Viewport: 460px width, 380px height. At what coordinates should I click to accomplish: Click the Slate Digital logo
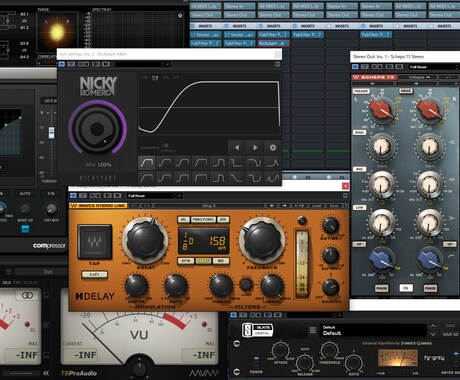coord(257,330)
